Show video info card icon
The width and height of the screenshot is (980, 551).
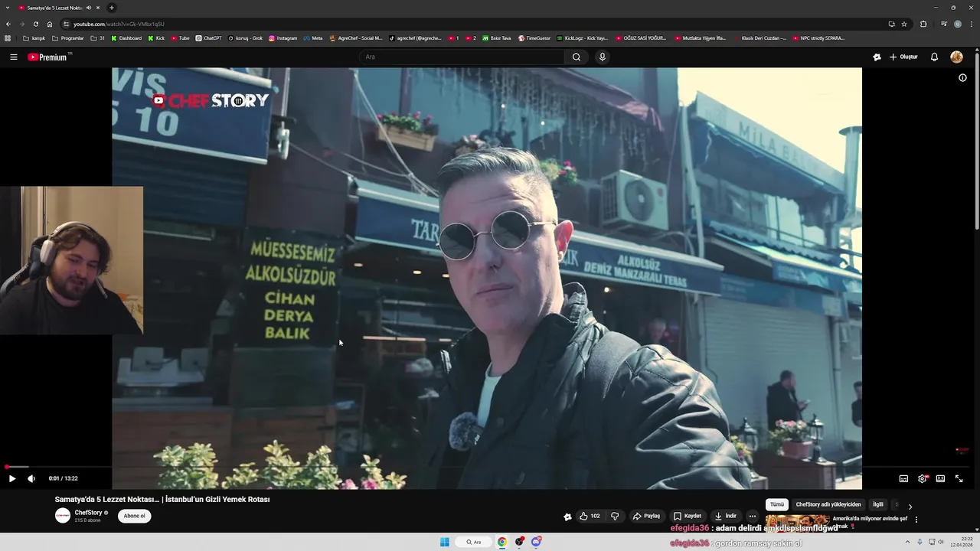tap(962, 77)
